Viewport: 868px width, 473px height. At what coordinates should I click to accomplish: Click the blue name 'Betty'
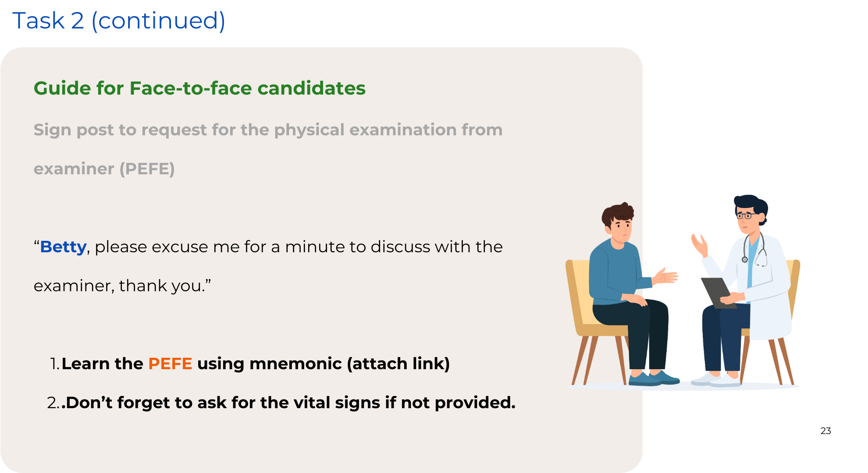tap(63, 247)
